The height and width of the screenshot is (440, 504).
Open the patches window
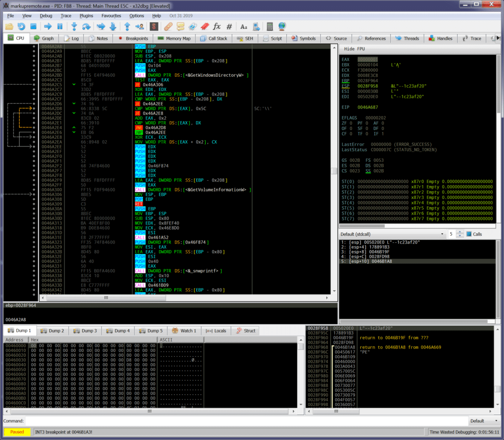coord(167,26)
